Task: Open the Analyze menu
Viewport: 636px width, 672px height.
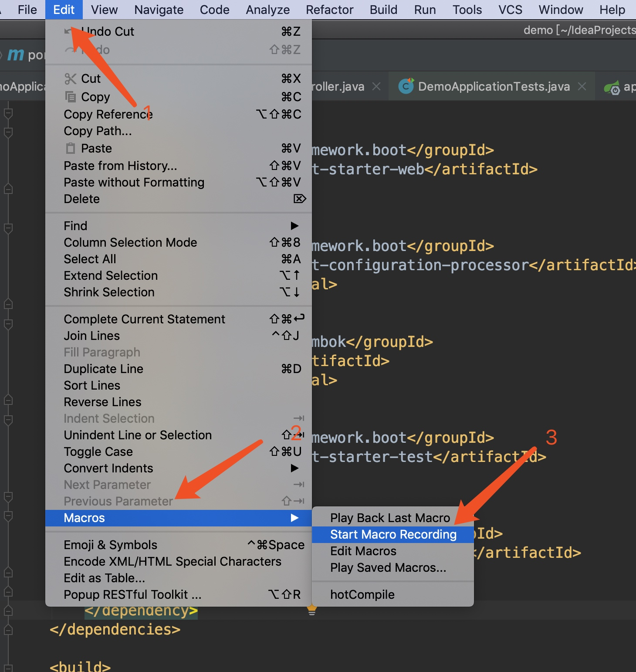Action: point(268,10)
